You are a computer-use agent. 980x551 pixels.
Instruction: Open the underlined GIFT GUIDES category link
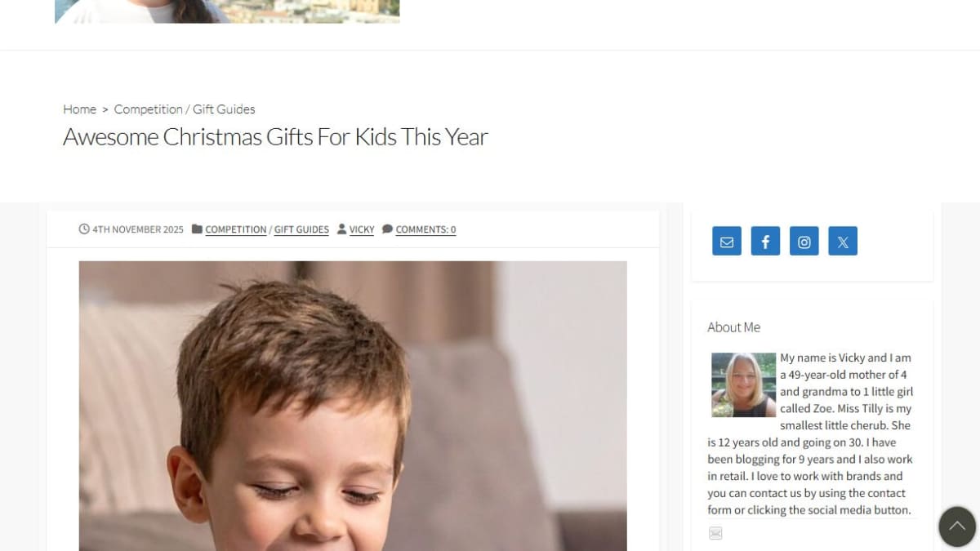coord(301,230)
